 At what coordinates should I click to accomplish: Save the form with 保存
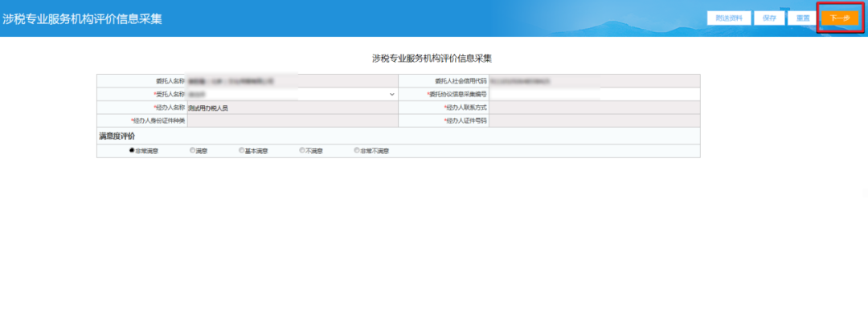769,18
